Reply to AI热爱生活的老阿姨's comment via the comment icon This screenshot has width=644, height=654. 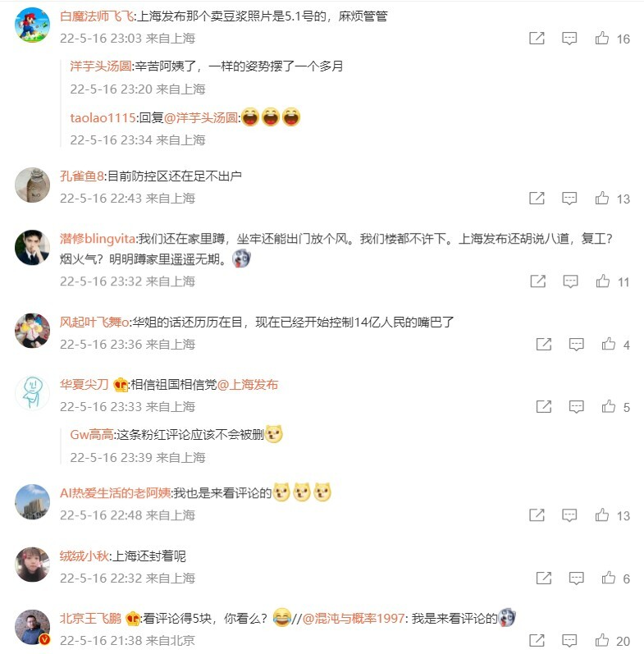[x=569, y=515]
